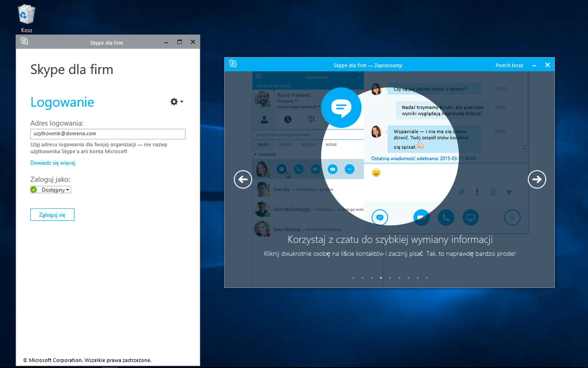Viewport: 588px width, 368px height.
Task: Select the second slide pagination dot
Action: pyautogui.click(x=362, y=278)
